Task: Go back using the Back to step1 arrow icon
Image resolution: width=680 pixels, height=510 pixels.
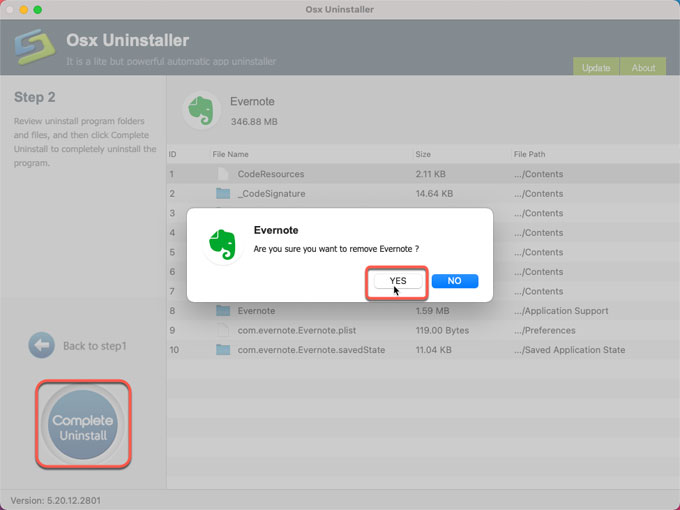Action: click(42, 345)
